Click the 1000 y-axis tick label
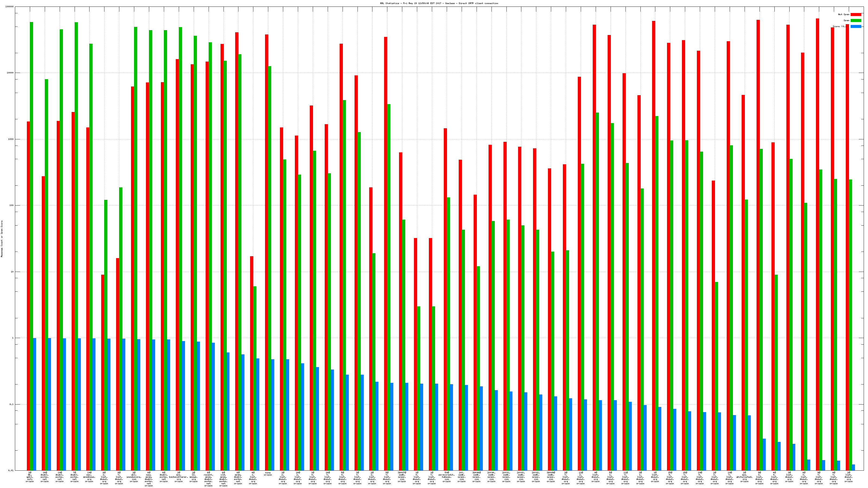Viewport: 868px width, 488px height. tap(11, 139)
